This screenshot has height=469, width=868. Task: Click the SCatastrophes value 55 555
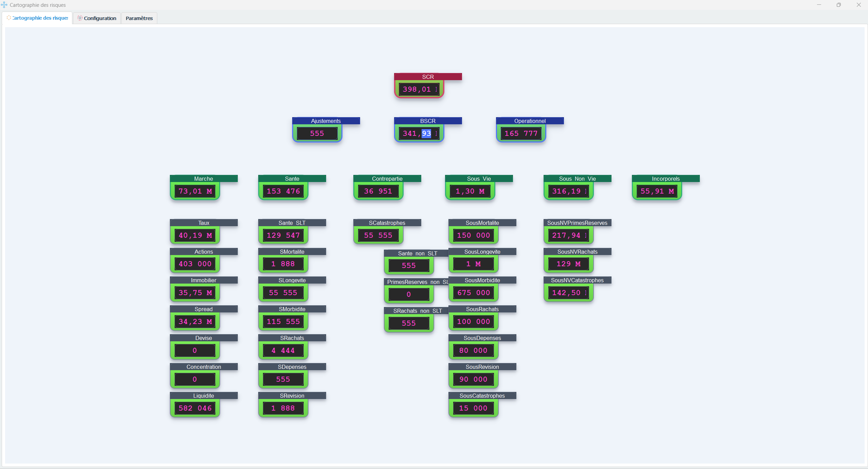[x=378, y=235]
